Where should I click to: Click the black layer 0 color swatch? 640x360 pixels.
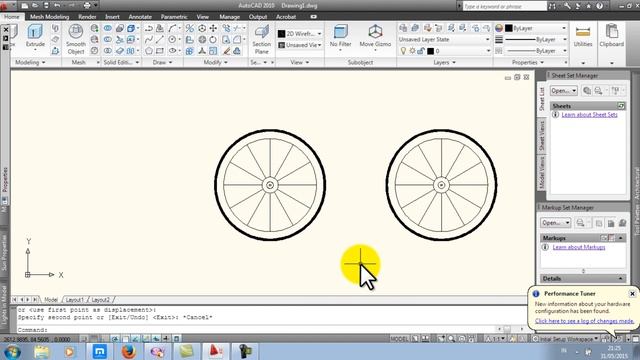pos(430,51)
